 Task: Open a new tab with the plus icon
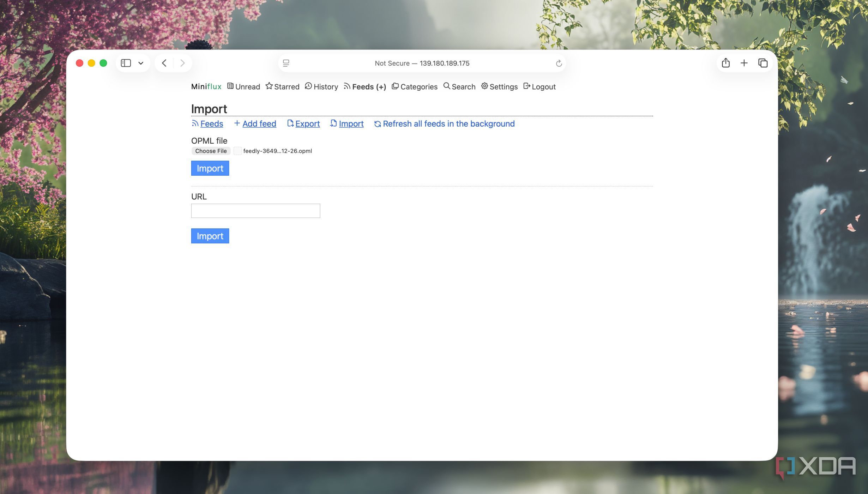click(744, 63)
